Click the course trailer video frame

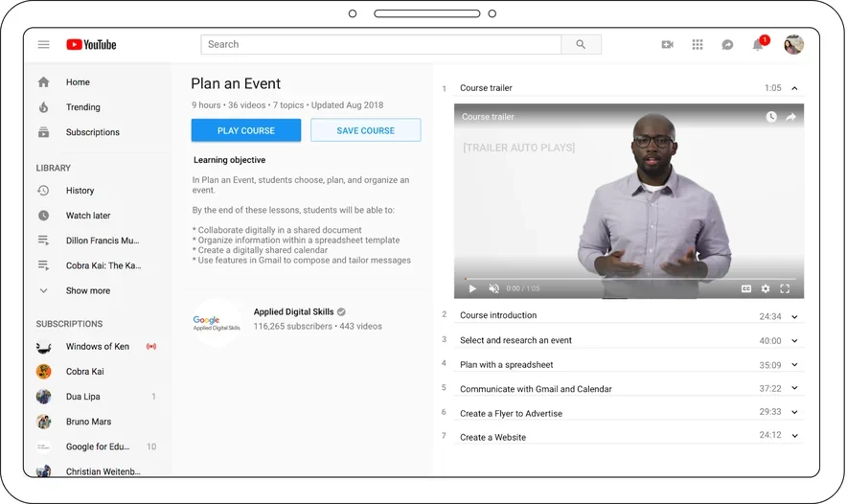click(x=629, y=201)
